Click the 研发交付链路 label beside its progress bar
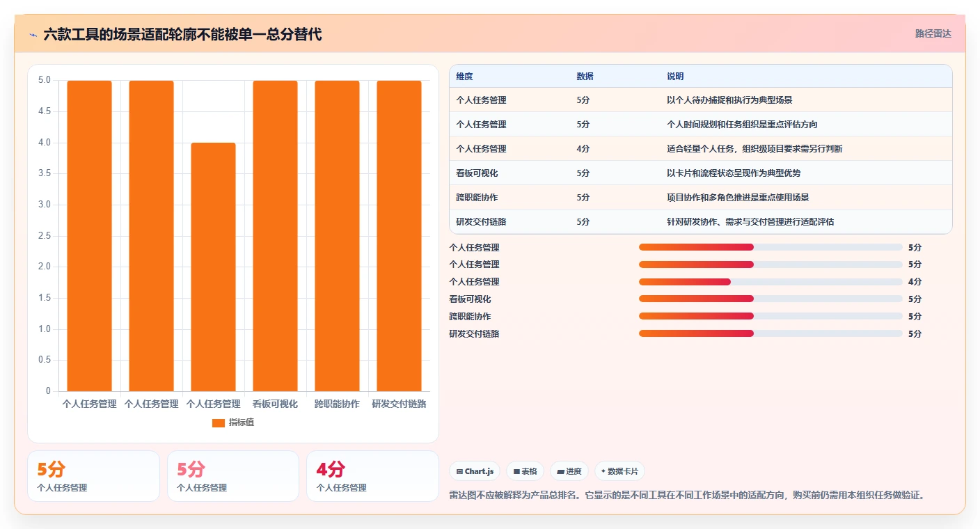980x529 pixels. pos(474,334)
